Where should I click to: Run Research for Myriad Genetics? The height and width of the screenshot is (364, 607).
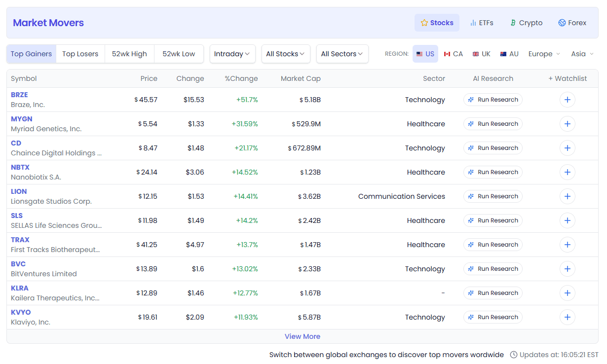tap(493, 124)
